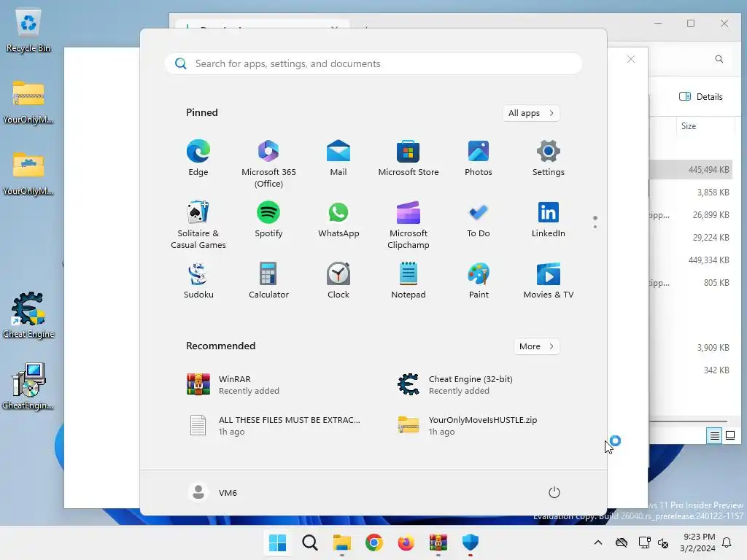Select YourOnlyM... zip archive on desktop
This screenshot has width=747, height=560.
(x=28, y=102)
